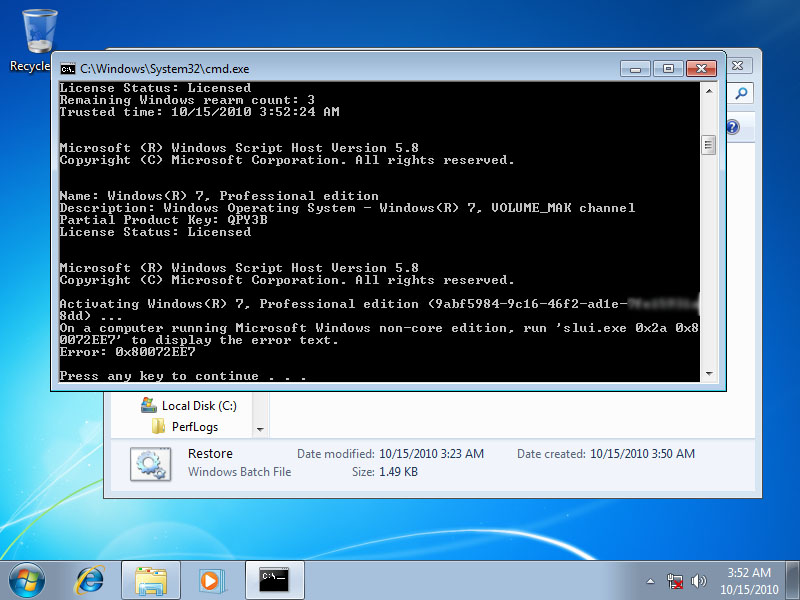Click the Restore batch file icon in details pane
Viewport: 800px width, 600px height.
(x=151, y=464)
